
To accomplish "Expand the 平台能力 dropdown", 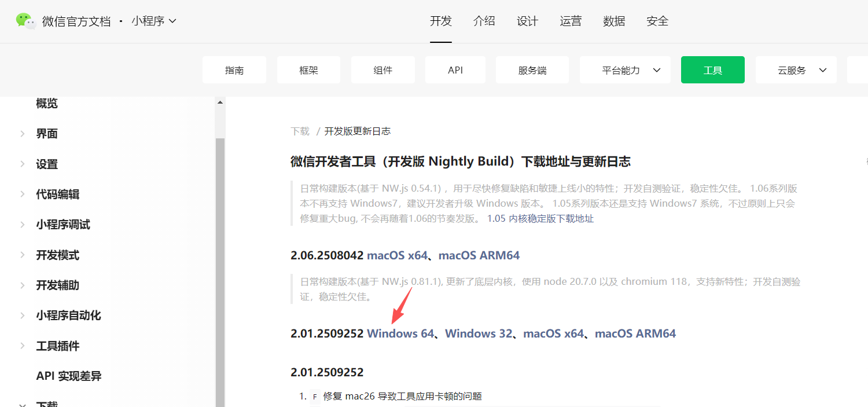I will coord(625,70).
